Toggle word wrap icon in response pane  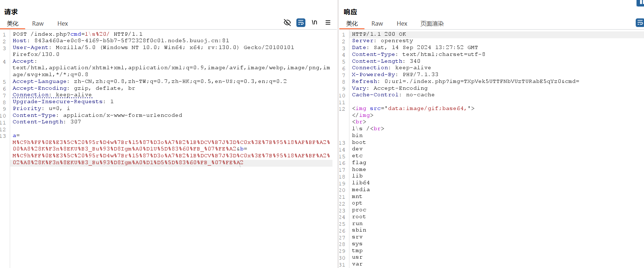640,23
